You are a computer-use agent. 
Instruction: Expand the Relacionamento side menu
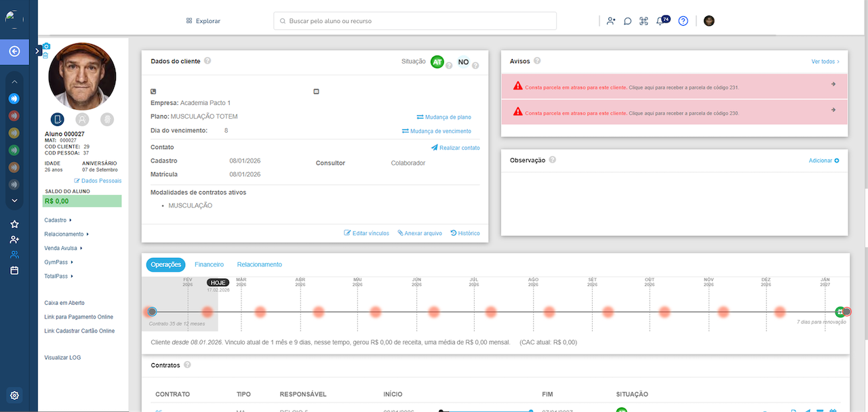[x=66, y=234]
